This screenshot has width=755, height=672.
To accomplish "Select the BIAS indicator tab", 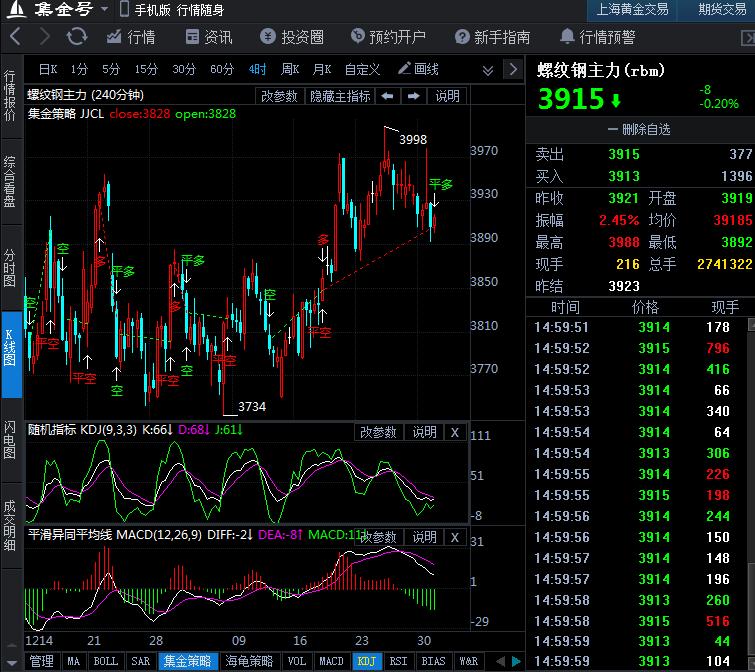I will click(433, 661).
